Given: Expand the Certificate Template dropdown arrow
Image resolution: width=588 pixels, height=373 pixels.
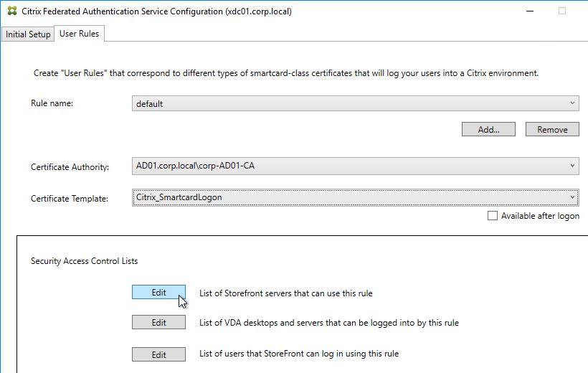Looking at the screenshot, I should (572, 197).
